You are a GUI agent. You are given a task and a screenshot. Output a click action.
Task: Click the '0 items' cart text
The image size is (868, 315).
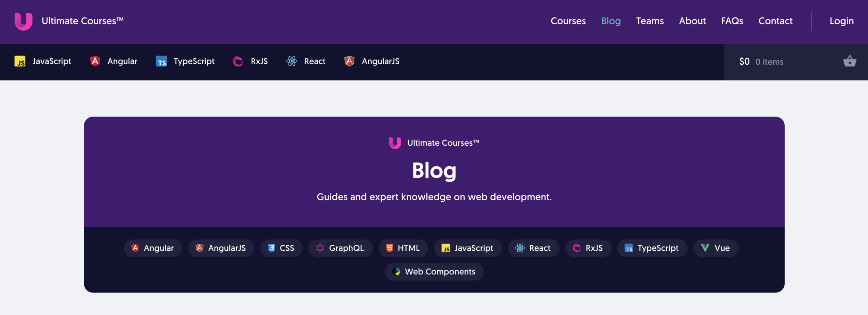pyautogui.click(x=769, y=62)
